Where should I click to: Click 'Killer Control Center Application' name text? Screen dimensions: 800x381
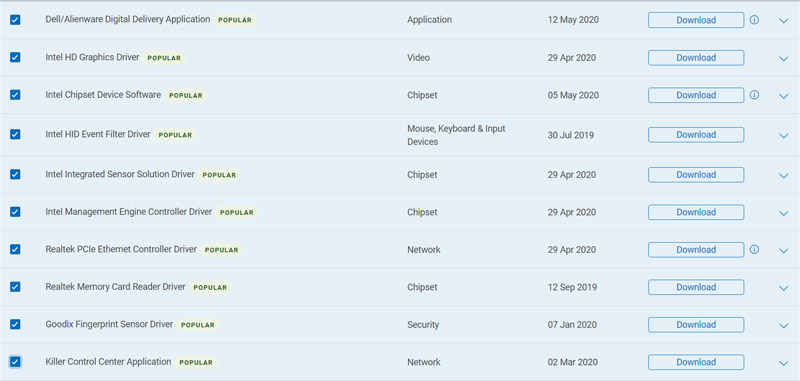108,362
